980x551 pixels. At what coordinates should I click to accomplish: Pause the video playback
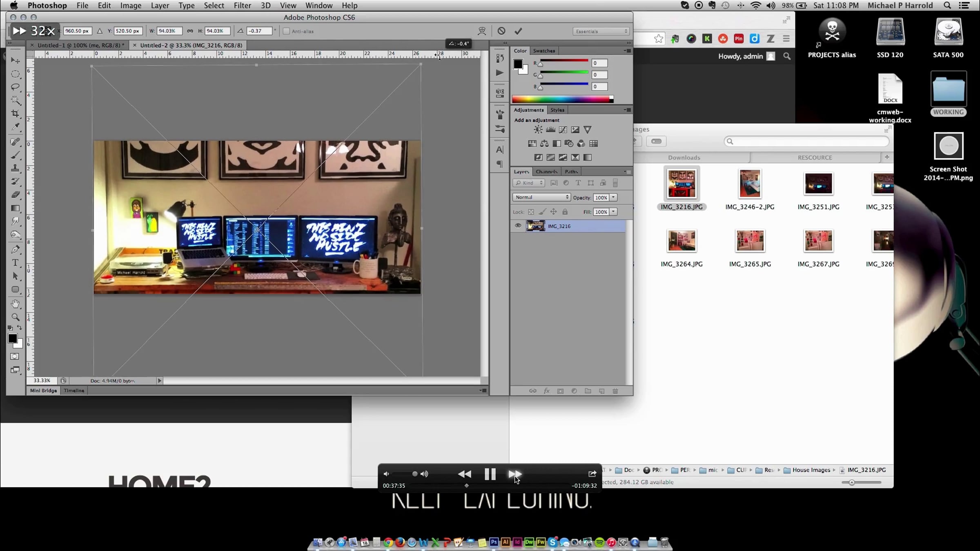click(490, 474)
